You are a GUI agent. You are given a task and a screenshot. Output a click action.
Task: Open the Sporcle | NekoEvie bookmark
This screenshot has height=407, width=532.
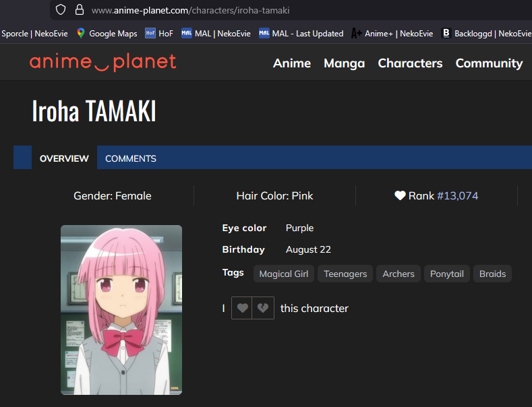tap(34, 34)
